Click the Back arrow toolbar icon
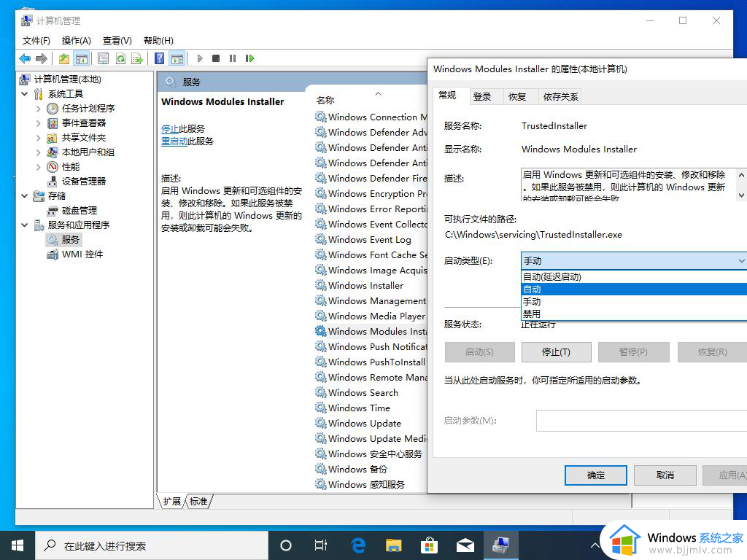 (x=25, y=58)
